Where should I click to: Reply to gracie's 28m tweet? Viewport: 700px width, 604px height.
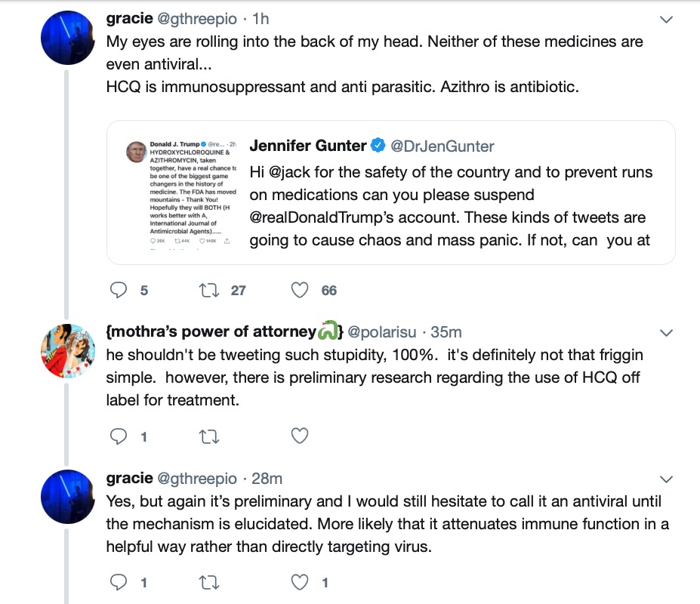click(119, 582)
